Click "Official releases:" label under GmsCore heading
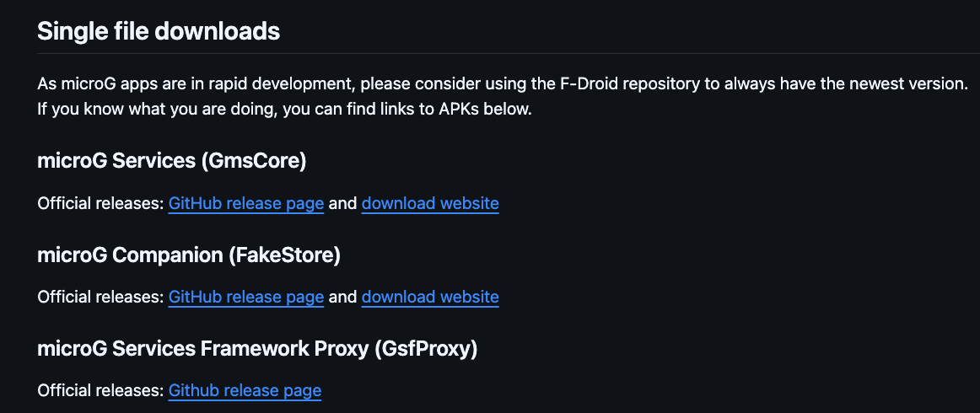 point(100,203)
